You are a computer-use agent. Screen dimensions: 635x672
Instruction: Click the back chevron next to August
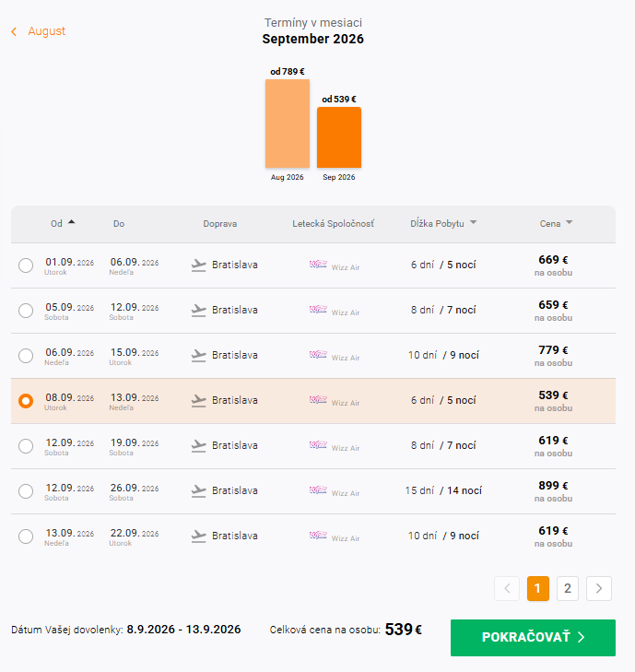[x=14, y=31]
